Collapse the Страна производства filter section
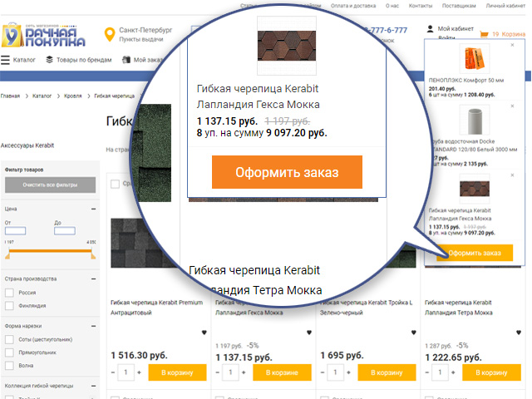The width and height of the screenshot is (532, 399). (92, 278)
